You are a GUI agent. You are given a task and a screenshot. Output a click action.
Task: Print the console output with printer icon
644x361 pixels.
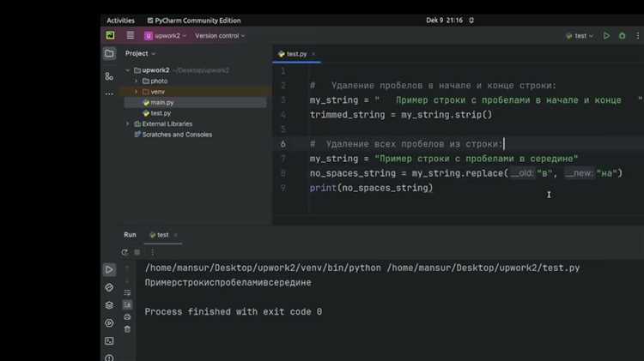[127, 316]
